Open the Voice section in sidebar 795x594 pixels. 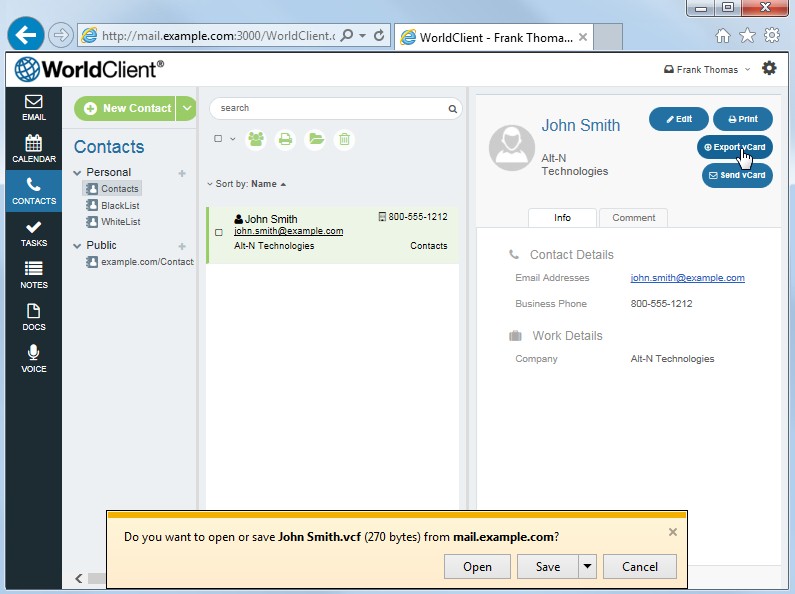pyautogui.click(x=33, y=359)
